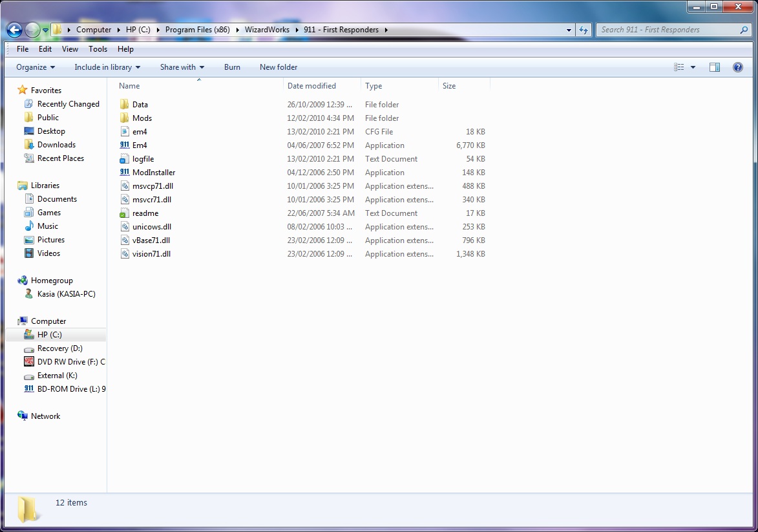Select the em4 CFG file icon
Image resolution: width=758 pixels, height=532 pixels.
pos(124,132)
